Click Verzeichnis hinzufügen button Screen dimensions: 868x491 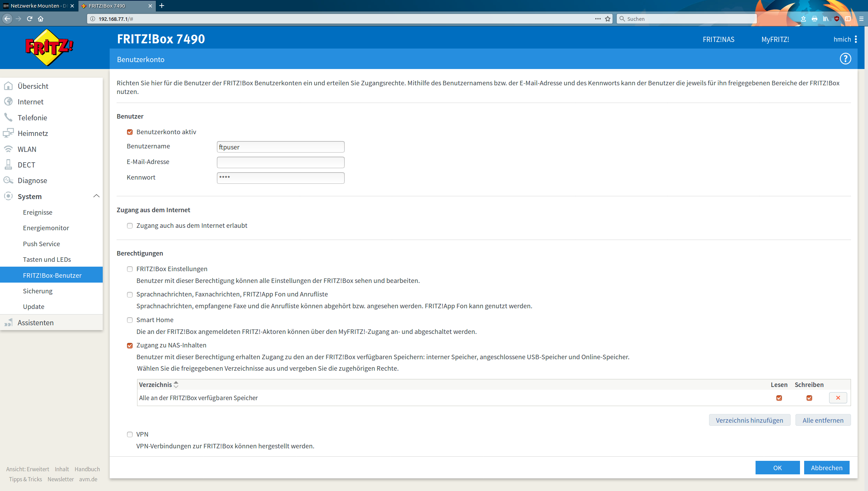point(749,420)
